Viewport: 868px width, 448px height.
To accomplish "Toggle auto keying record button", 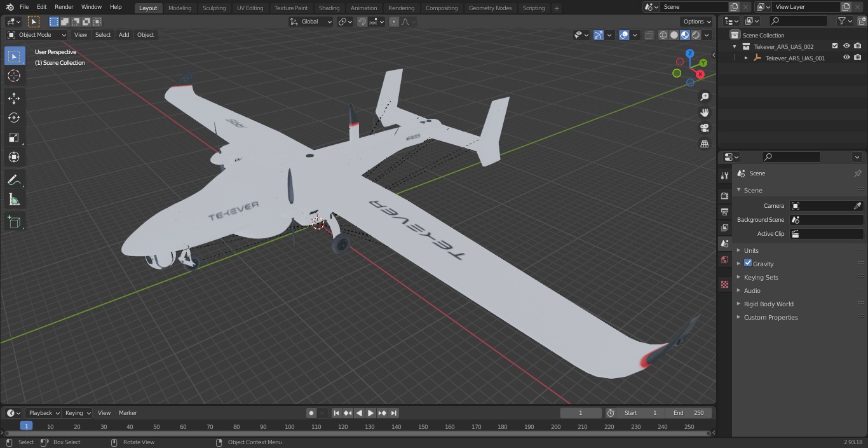I will coord(311,413).
